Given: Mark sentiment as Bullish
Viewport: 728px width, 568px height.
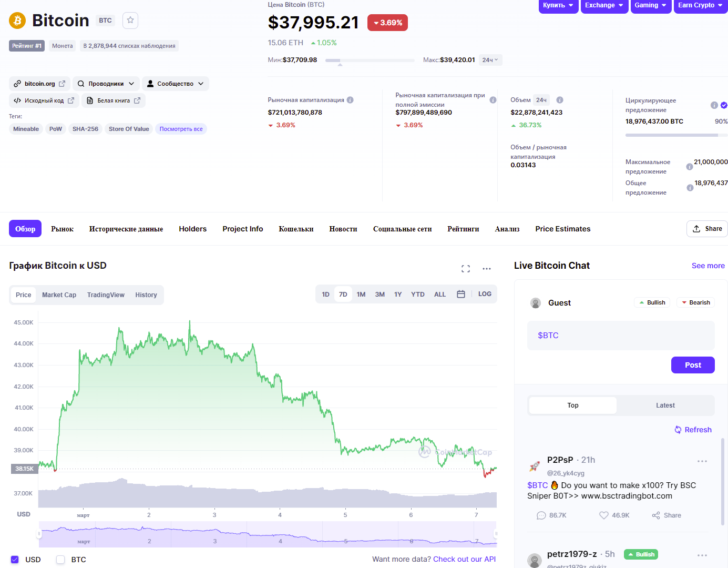Looking at the screenshot, I should pyautogui.click(x=652, y=302).
